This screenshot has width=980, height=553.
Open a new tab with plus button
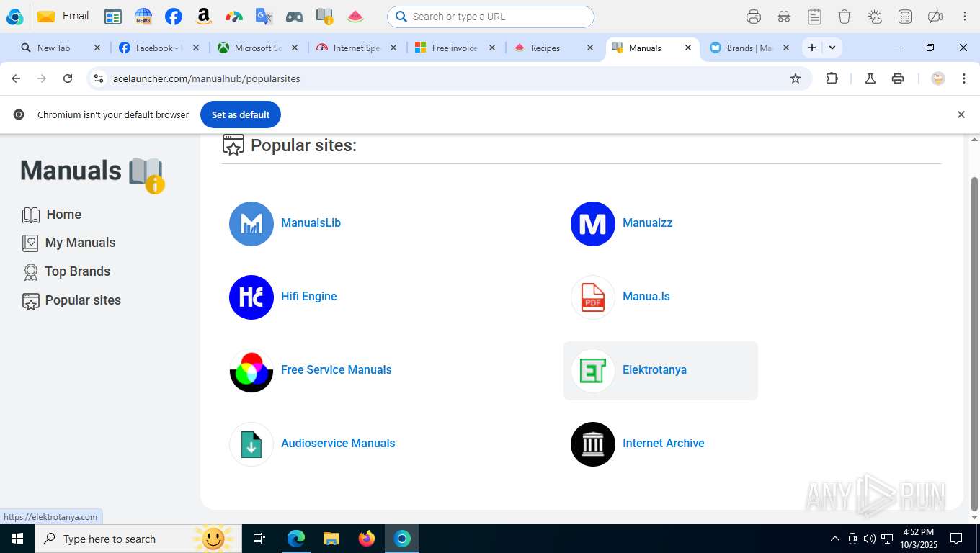pos(812,48)
